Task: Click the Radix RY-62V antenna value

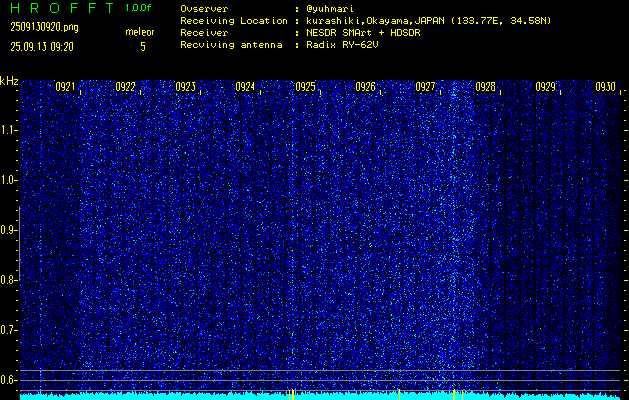Action: [x=342, y=45]
